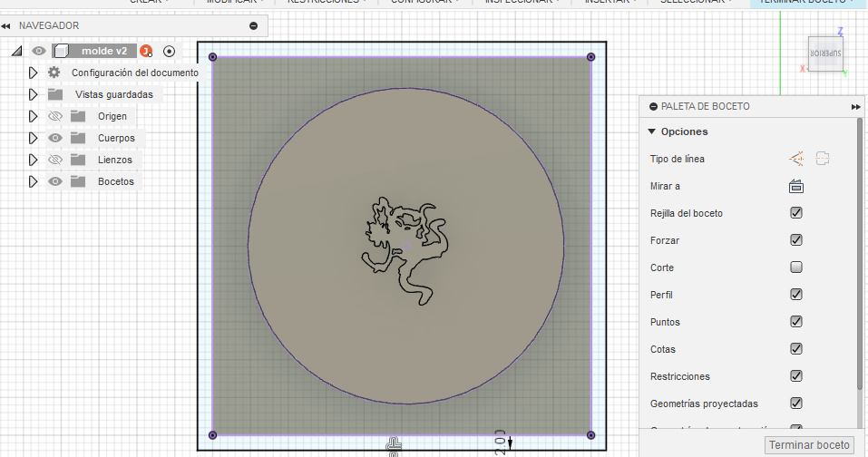Select the bottom-left sketch corner point
868x457 pixels.
pos(212,435)
